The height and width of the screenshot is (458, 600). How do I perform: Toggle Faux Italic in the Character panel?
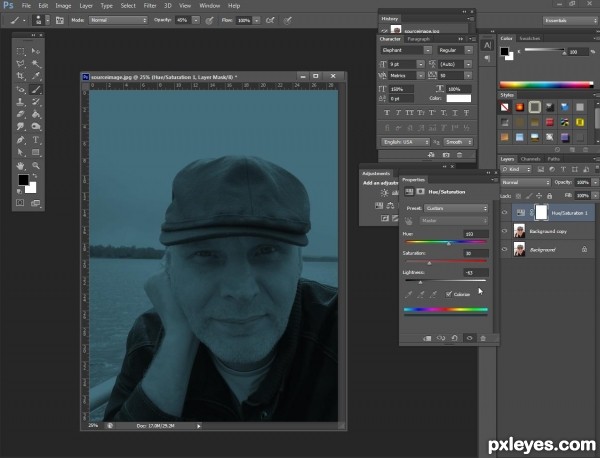coord(398,113)
